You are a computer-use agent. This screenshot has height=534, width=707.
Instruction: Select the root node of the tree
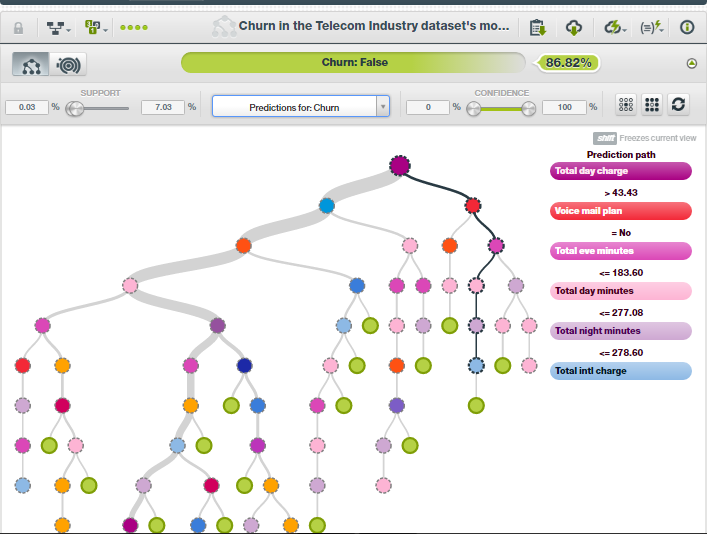pyautogui.click(x=399, y=166)
